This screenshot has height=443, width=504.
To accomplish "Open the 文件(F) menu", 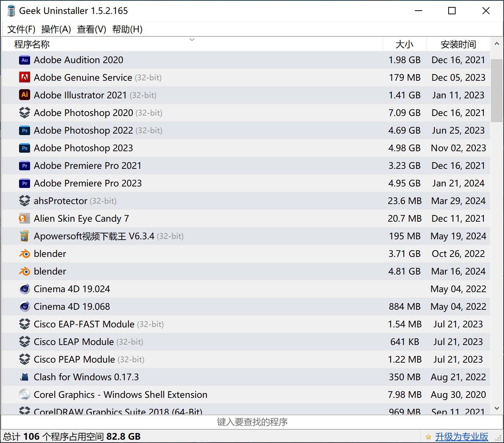I will (x=21, y=29).
